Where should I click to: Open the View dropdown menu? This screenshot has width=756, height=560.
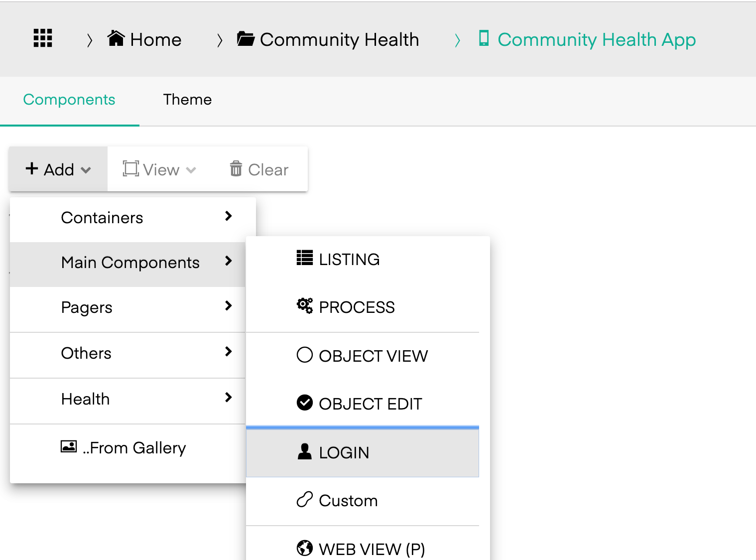pyautogui.click(x=159, y=169)
